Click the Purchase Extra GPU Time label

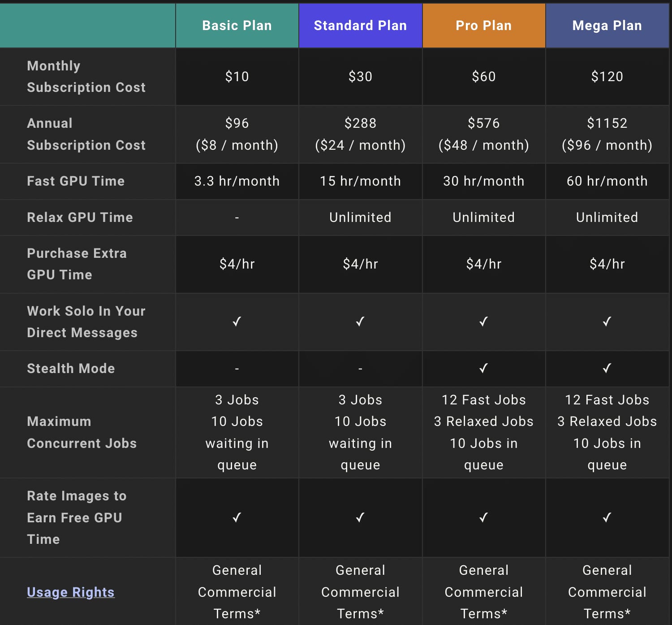click(77, 264)
